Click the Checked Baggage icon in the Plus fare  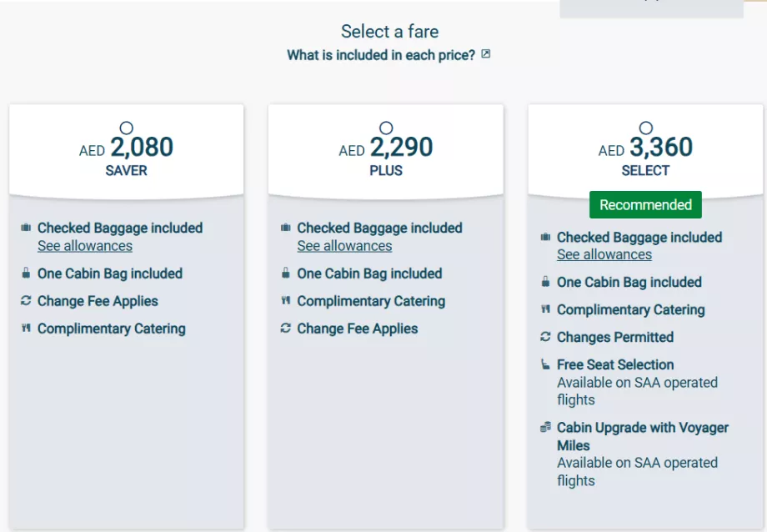[286, 228]
